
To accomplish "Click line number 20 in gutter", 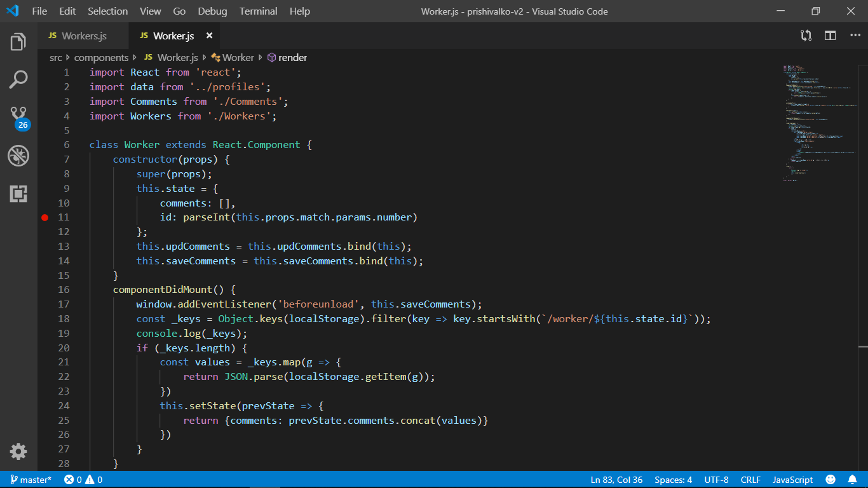I will pos(64,348).
